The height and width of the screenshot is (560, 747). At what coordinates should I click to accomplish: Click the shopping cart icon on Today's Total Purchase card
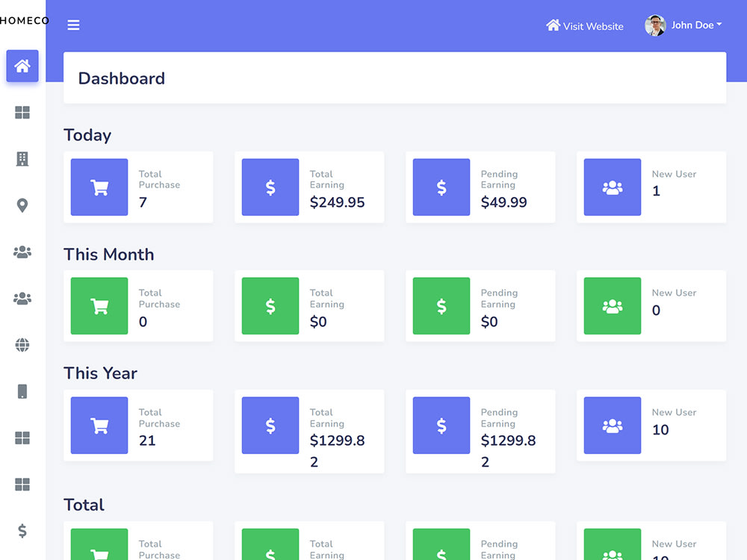click(x=99, y=187)
